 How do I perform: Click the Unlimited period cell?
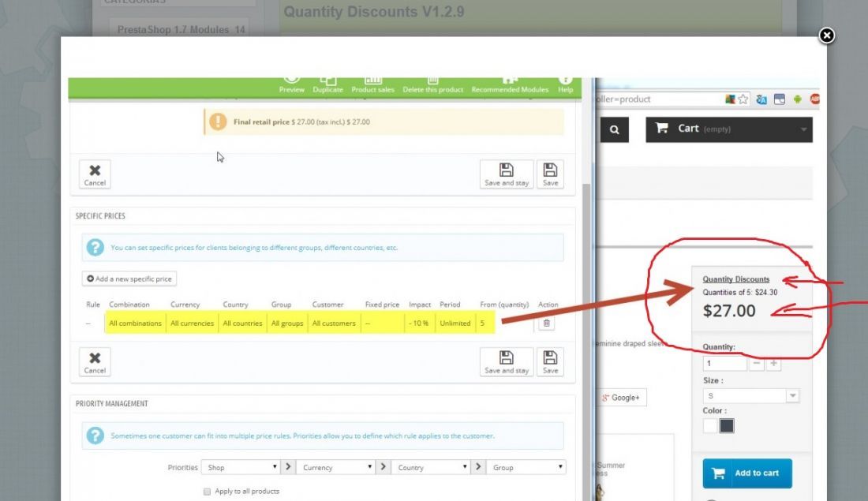pos(455,323)
